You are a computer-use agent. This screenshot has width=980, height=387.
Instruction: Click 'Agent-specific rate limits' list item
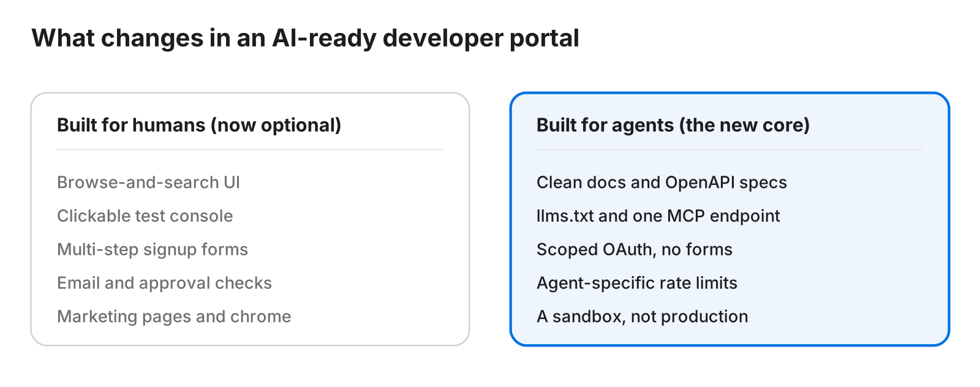[x=637, y=283]
